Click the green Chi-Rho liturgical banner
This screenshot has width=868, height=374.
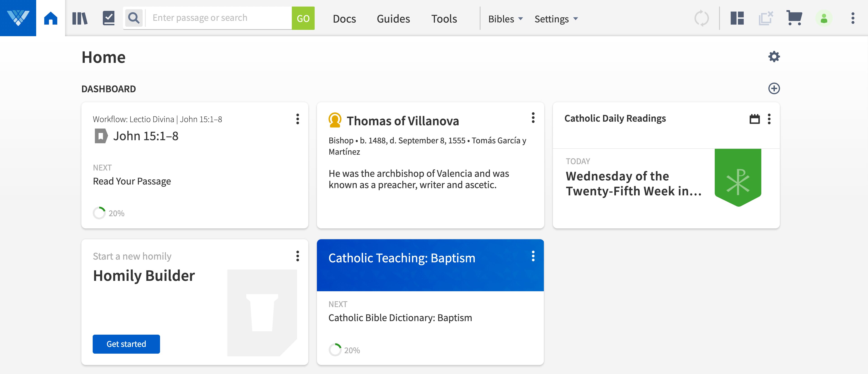738,177
